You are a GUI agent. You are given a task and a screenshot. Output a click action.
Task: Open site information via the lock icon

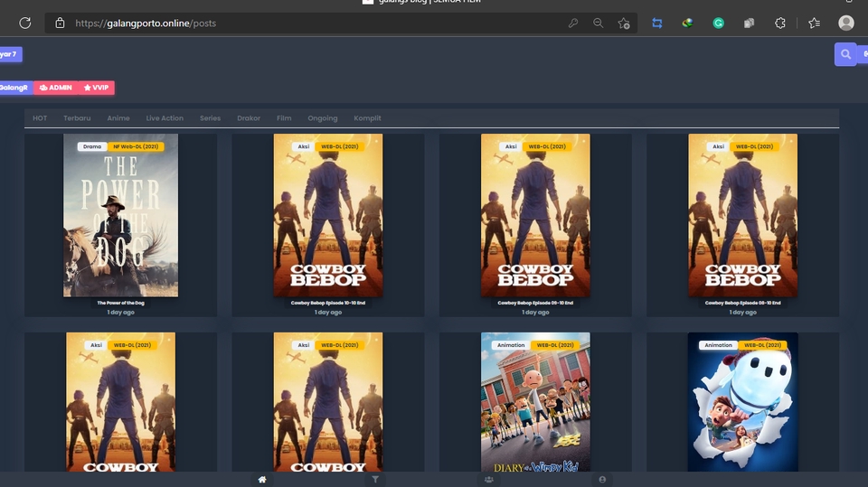click(x=60, y=23)
